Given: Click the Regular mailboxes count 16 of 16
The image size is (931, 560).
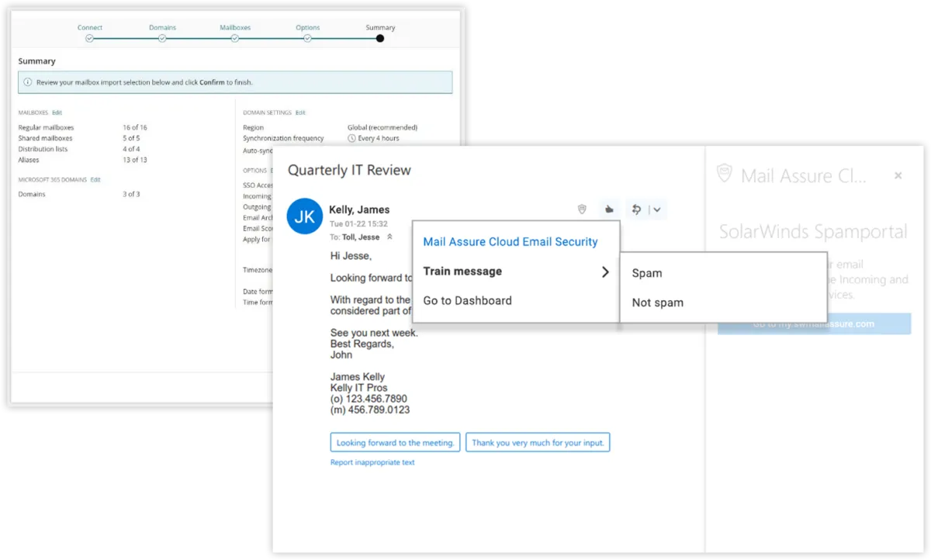Looking at the screenshot, I should coord(135,127).
